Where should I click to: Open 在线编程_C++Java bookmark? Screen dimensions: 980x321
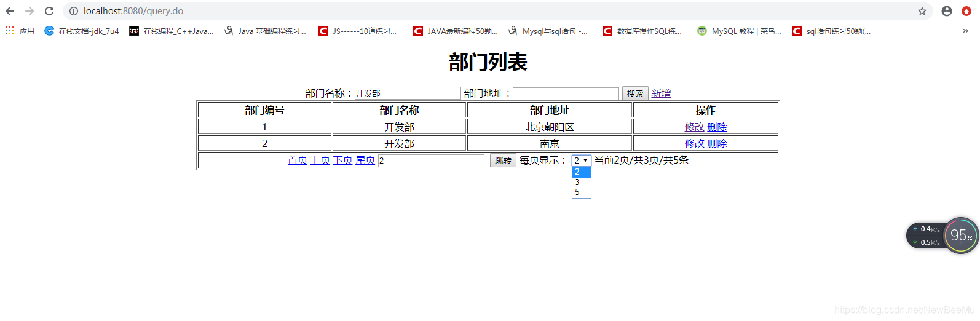[x=172, y=31]
